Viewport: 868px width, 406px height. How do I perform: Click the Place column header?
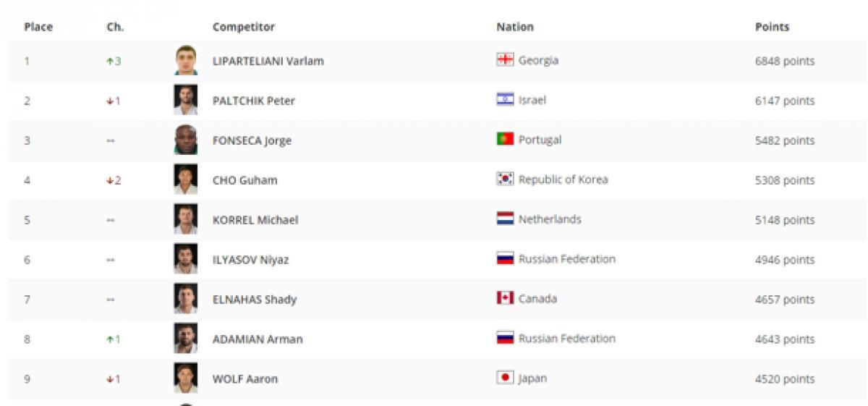click(x=38, y=28)
